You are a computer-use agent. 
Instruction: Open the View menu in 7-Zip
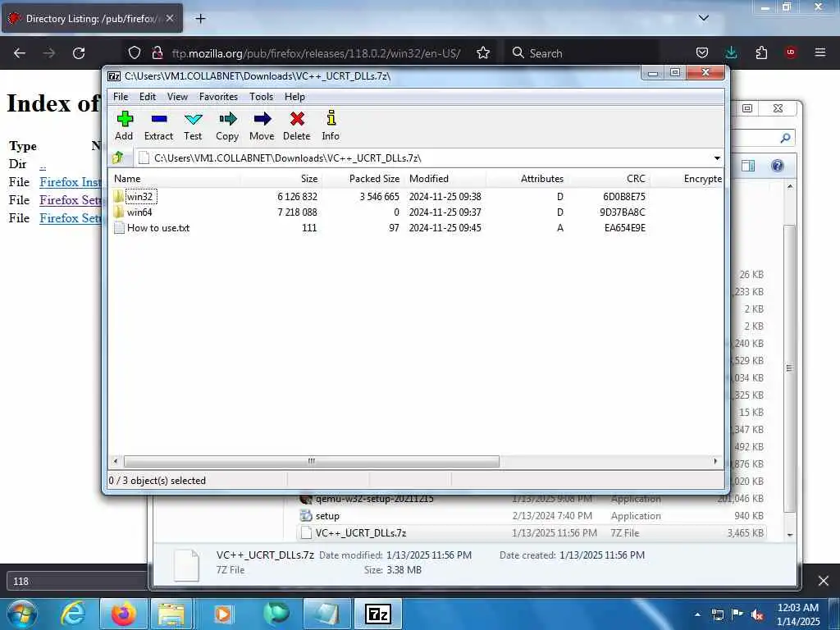coord(177,97)
